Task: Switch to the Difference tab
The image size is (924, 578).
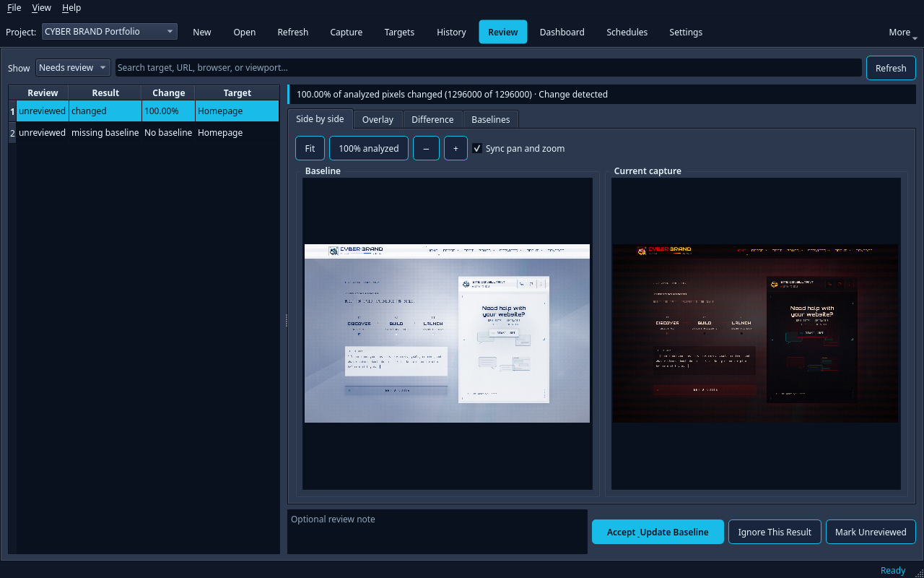Action: click(x=432, y=119)
